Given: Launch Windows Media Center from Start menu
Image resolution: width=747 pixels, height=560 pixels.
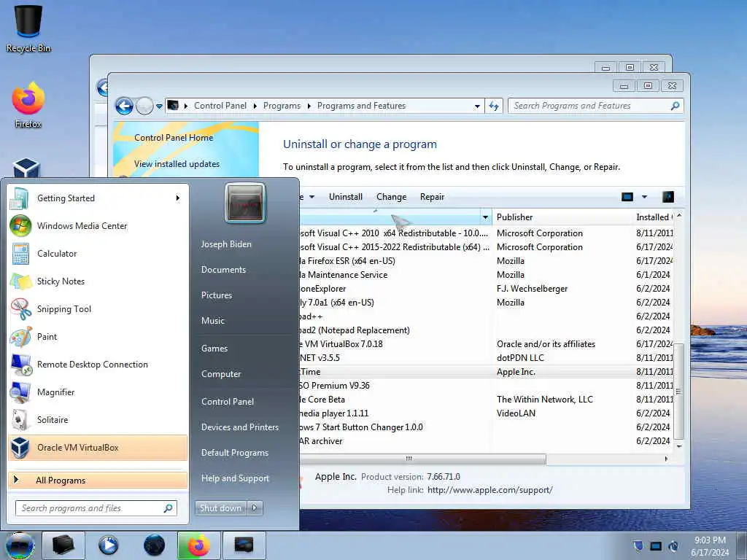Looking at the screenshot, I should pos(98,226).
